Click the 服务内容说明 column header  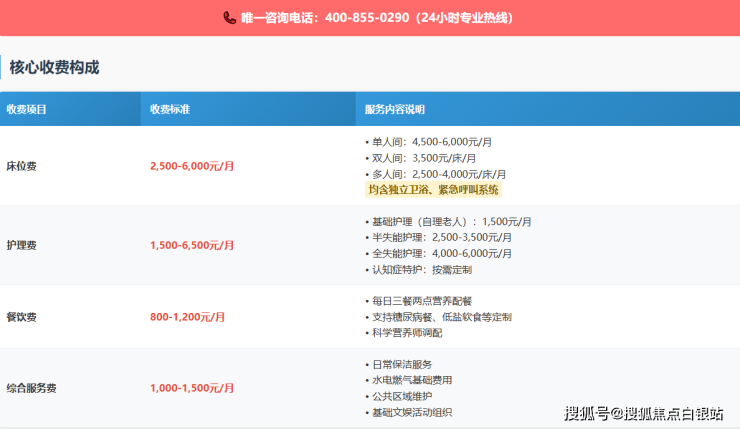tap(395, 109)
